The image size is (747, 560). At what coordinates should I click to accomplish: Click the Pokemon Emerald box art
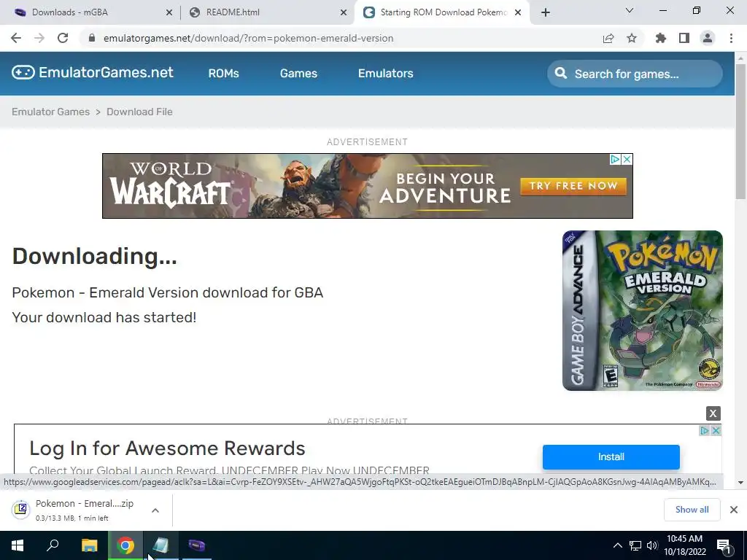point(642,311)
